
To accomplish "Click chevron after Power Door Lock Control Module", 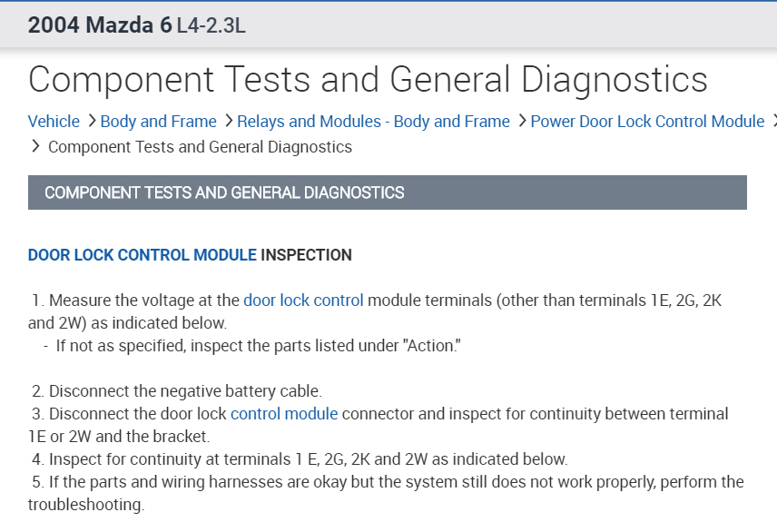I will (773, 121).
